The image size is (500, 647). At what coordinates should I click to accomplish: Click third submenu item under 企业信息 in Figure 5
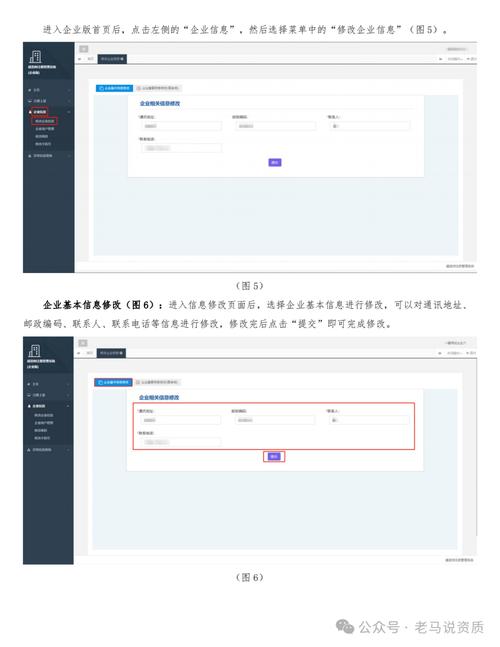pos(41,137)
